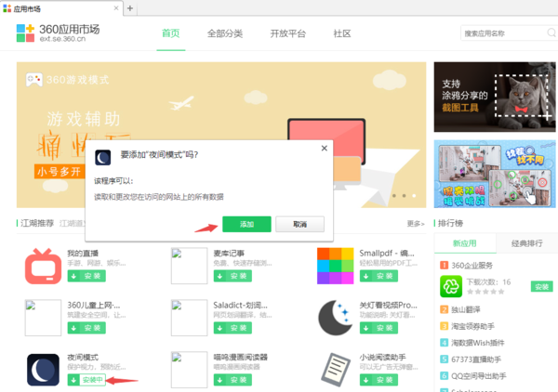This screenshot has width=558, height=392.
Task: Click 取消 in the dialog
Action: (x=299, y=224)
